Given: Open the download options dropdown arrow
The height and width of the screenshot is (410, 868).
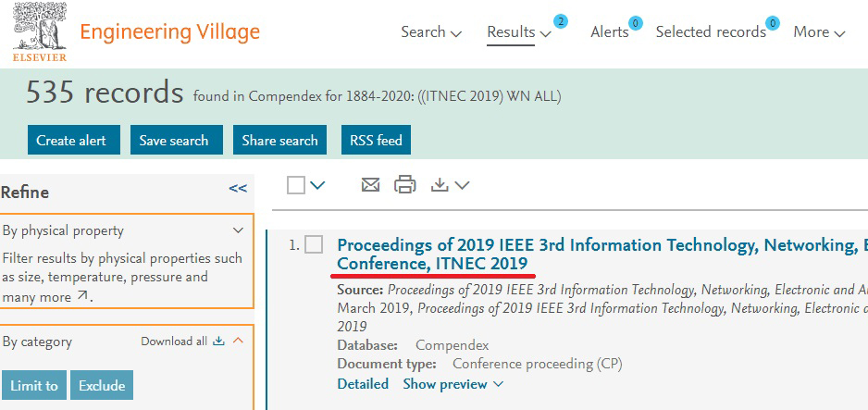Looking at the screenshot, I should coord(462,185).
